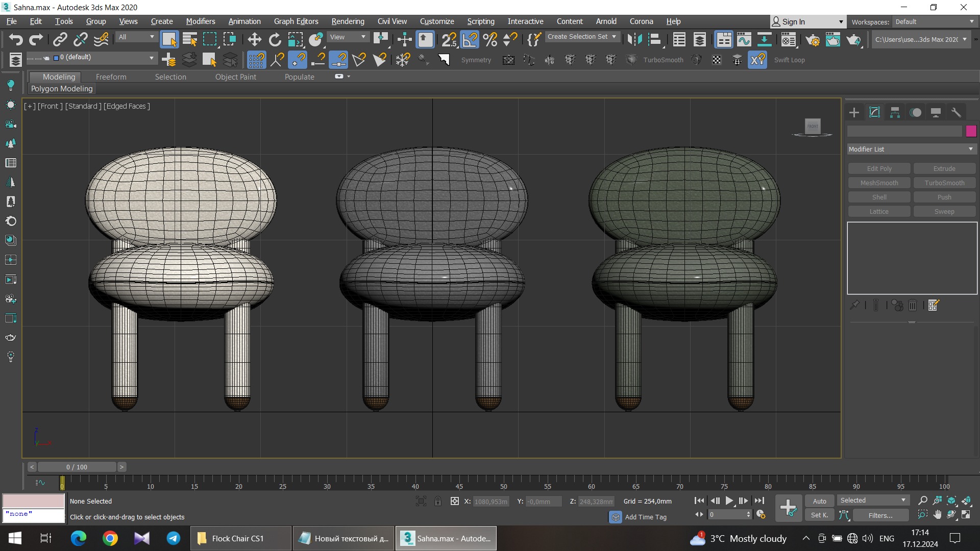Viewport: 980px width, 551px height.
Task: Open the Layer Explorer toggle icon
Action: [699, 39]
